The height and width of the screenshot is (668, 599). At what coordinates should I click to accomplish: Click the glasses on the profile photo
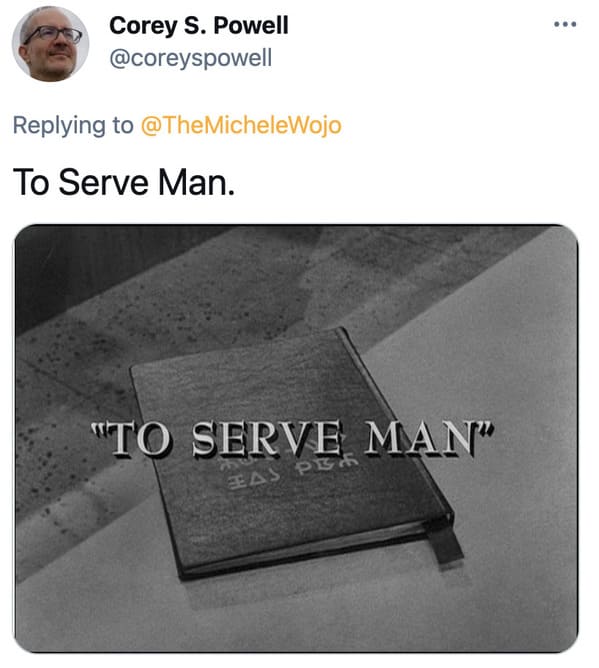[x=53, y=35]
